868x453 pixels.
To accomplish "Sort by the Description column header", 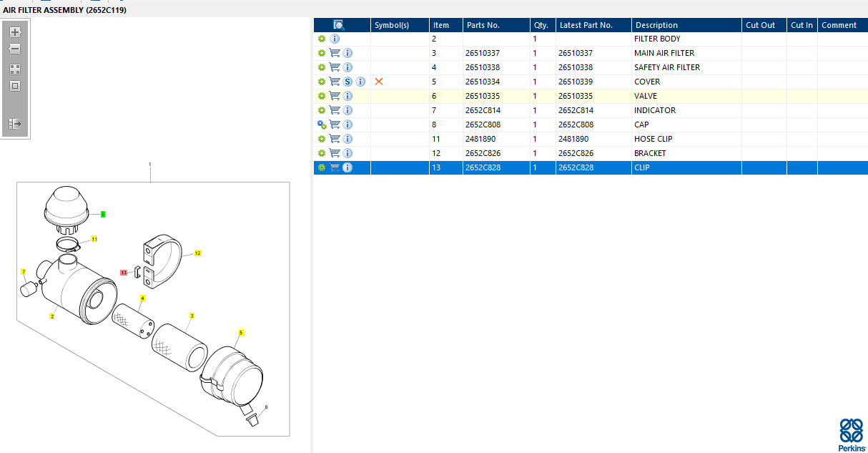I will click(x=656, y=25).
